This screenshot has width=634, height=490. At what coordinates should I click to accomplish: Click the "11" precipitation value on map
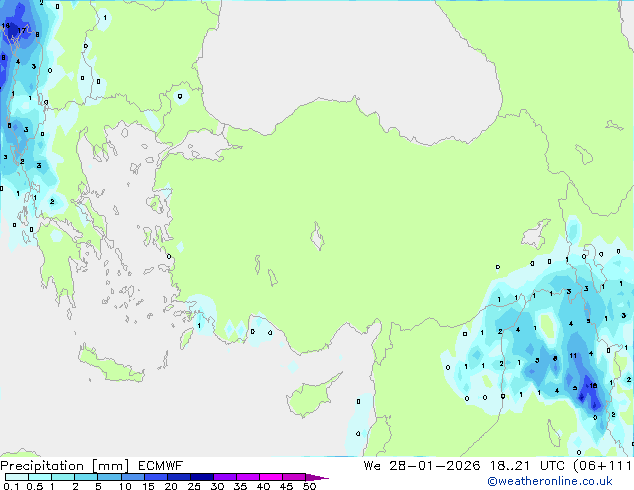[573, 356]
